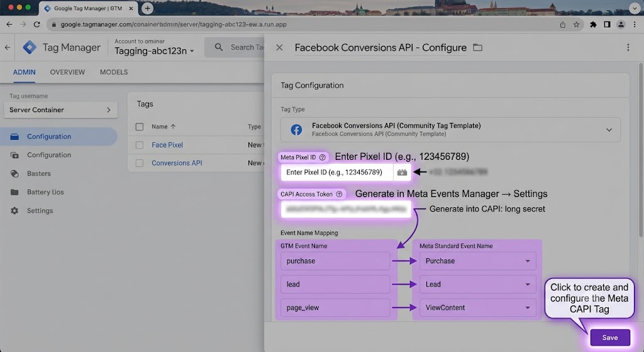This screenshot has height=352, width=644.
Task: Tick the Conversions API tag checkbox
Action: click(x=140, y=163)
